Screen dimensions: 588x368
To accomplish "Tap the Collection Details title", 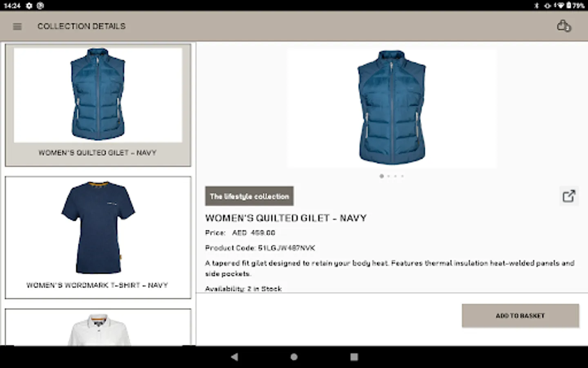I will [x=82, y=26].
